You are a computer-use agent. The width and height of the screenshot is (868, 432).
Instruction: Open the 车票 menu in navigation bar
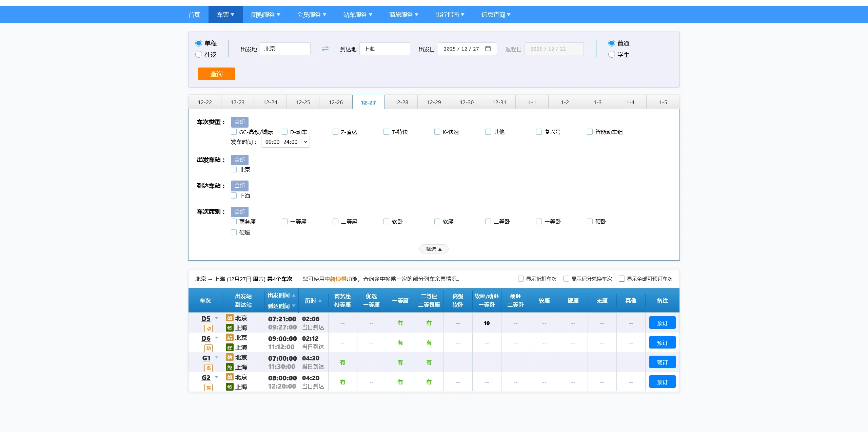[225, 15]
